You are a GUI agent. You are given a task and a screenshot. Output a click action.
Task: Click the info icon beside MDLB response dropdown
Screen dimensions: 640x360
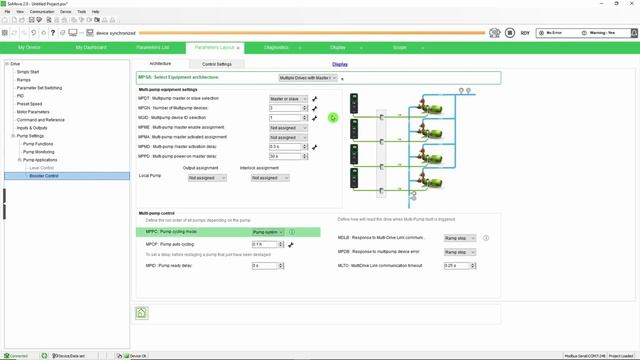coord(486,238)
